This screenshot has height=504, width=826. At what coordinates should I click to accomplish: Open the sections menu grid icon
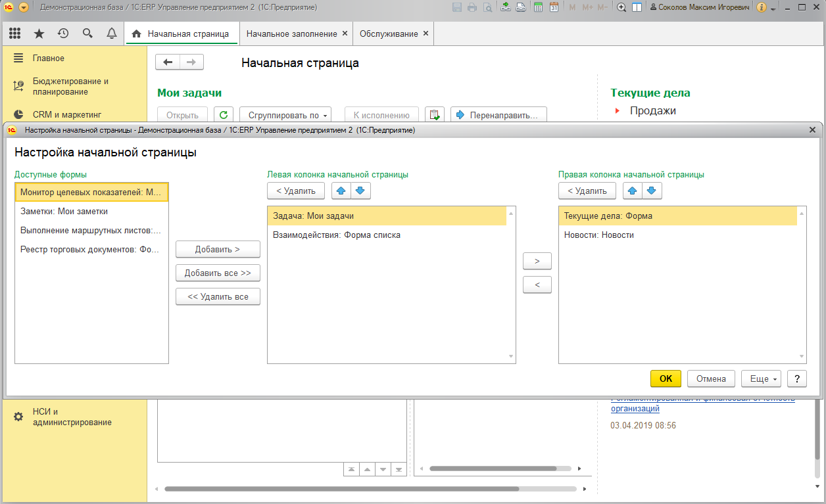(x=14, y=34)
